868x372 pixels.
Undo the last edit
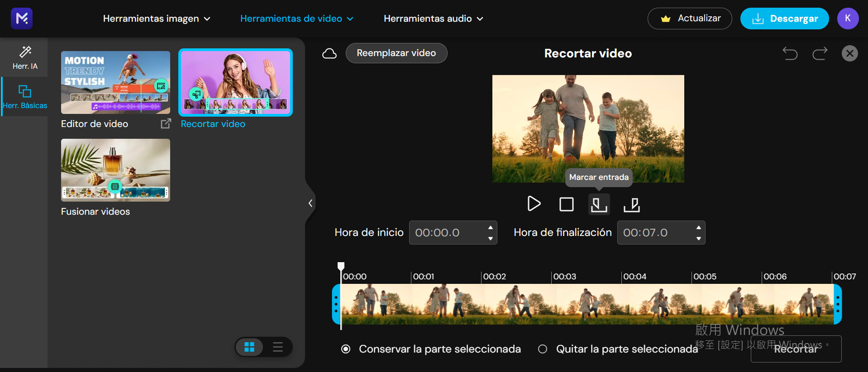pos(790,53)
